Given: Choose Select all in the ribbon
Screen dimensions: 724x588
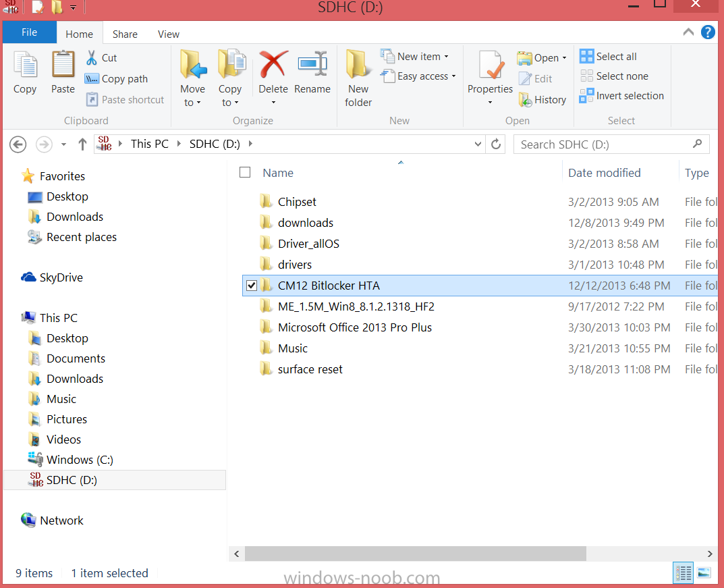Looking at the screenshot, I should click(608, 56).
